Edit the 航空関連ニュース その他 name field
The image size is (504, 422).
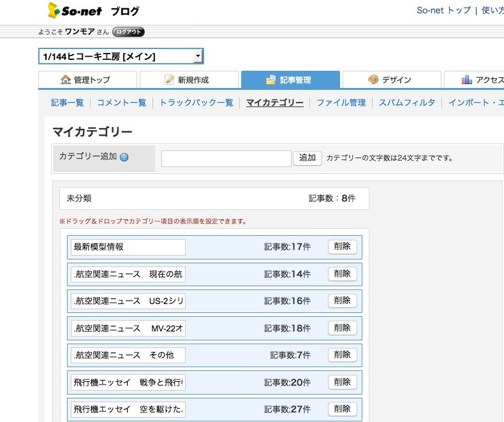click(128, 355)
